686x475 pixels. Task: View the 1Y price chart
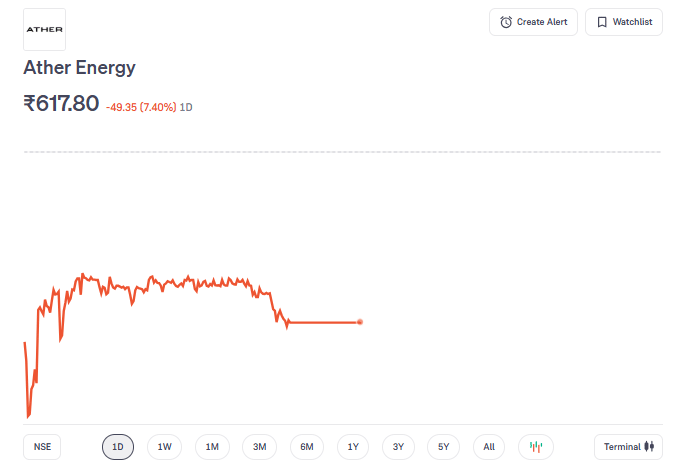(x=353, y=447)
